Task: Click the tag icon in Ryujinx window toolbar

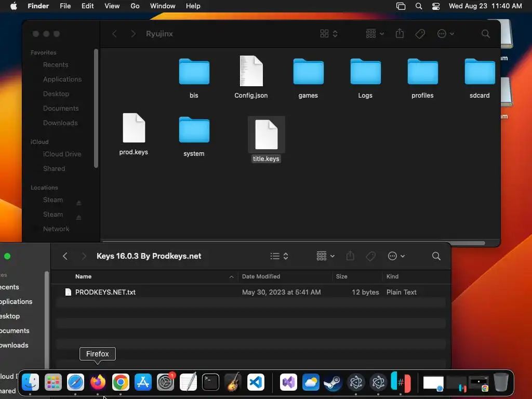Action: tap(420, 34)
